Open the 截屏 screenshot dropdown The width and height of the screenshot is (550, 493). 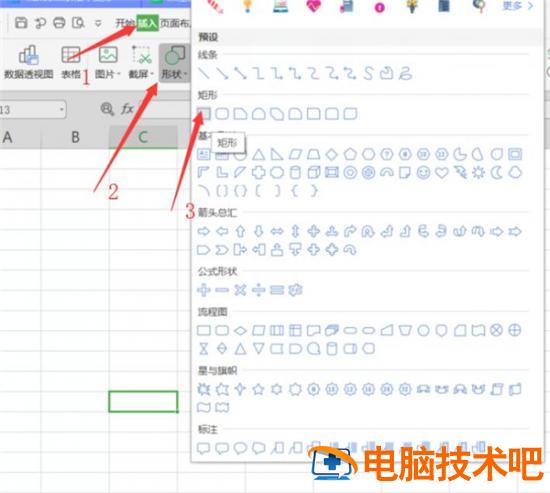pos(141,62)
